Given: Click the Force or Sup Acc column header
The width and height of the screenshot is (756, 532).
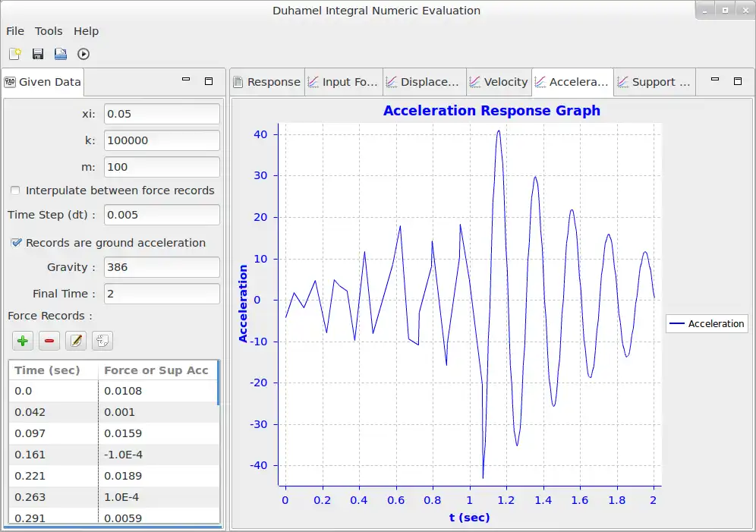Looking at the screenshot, I should (x=156, y=370).
